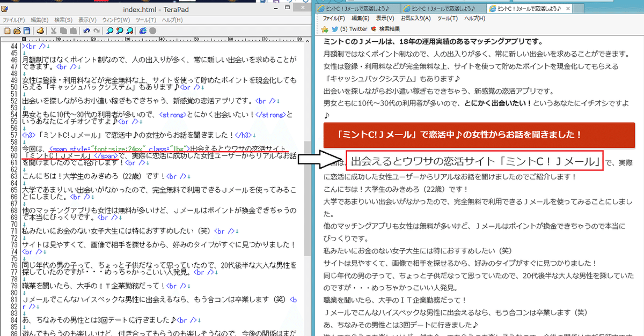Click the Open file folder icon in TeraPad
Image resolution: width=644 pixels, height=336 pixels.
[17, 31]
